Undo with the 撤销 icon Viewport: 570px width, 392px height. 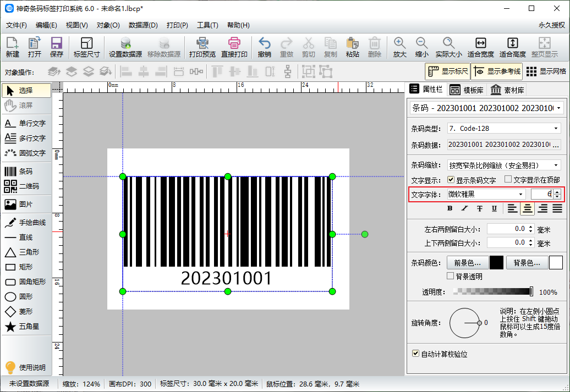(x=264, y=47)
